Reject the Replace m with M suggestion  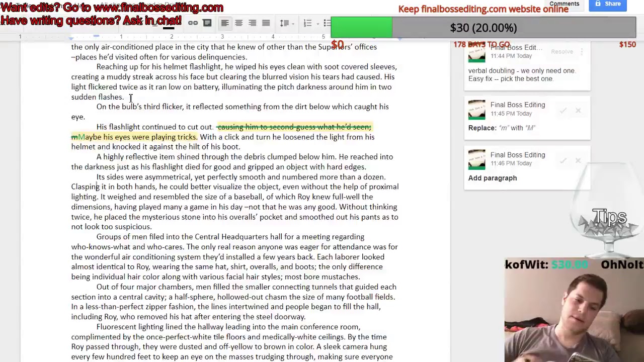[578, 110]
